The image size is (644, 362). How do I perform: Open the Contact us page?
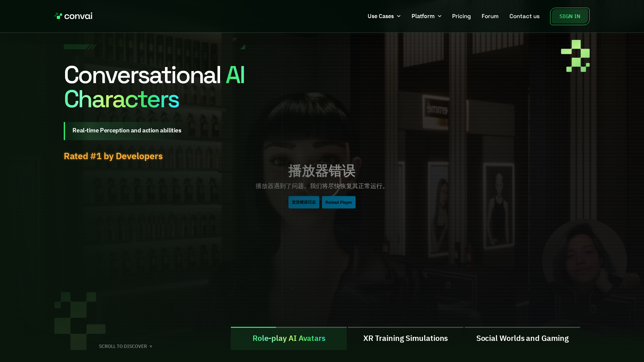click(x=524, y=16)
